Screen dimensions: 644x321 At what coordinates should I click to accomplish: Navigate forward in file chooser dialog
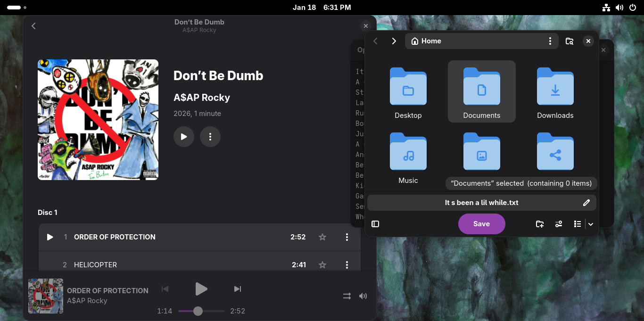pos(394,41)
